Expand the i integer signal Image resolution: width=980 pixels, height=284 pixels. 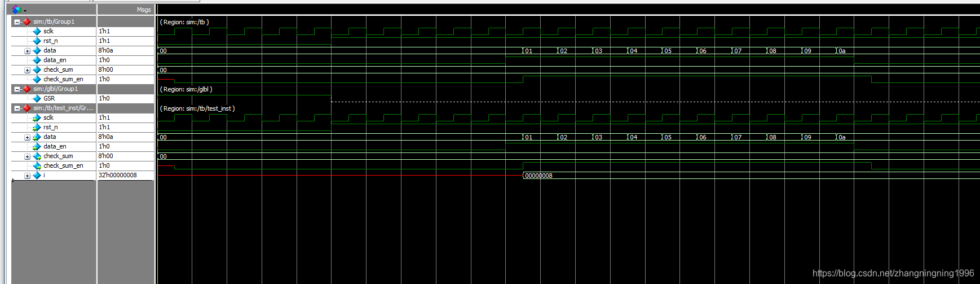27,176
